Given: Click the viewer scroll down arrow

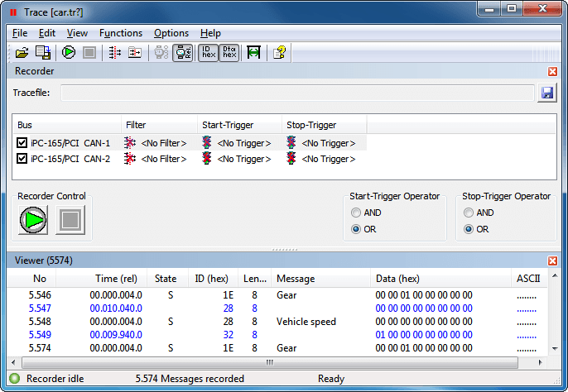Looking at the screenshot, I should [x=555, y=348].
